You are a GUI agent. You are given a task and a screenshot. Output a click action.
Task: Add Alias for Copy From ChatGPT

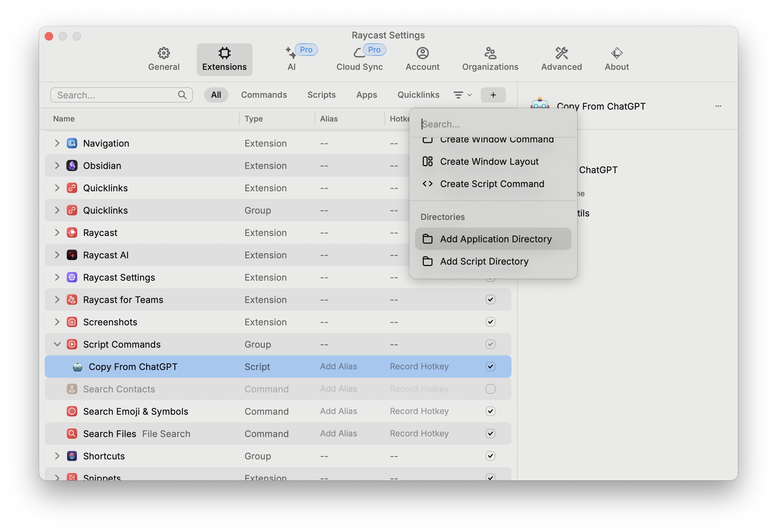339,367
